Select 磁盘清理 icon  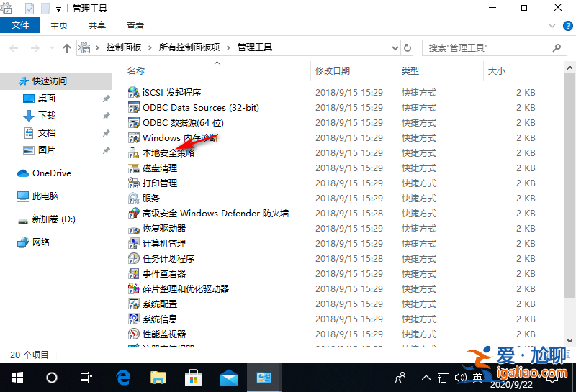tap(133, 168)
